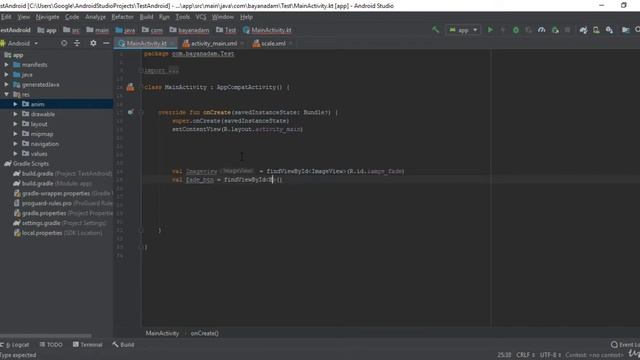Open the Terminal tool window
Viewport: 640px width, 360px height.
pyautogui.click(x=87, y=344)
